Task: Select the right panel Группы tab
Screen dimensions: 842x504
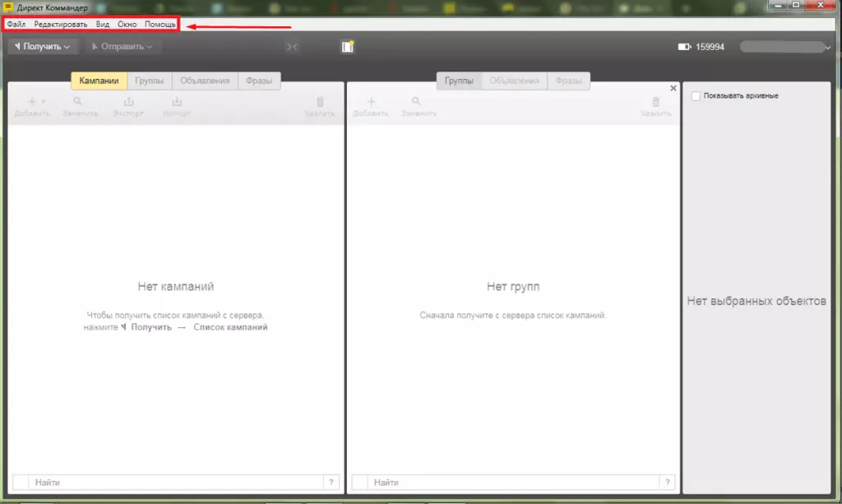Action: [x=459, y=81]
